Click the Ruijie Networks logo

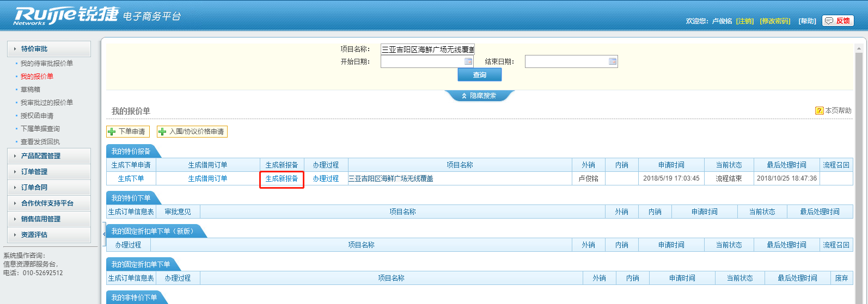pos(65,15)
